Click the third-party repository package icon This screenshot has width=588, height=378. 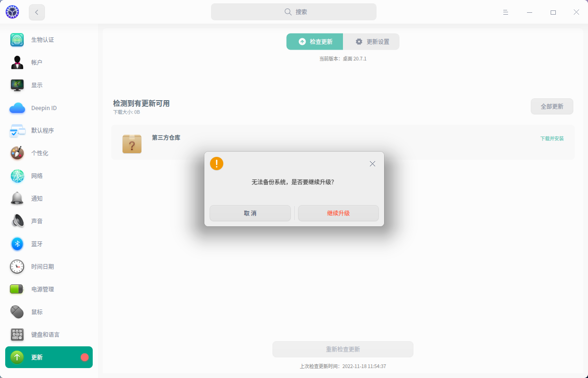(132, 143)
